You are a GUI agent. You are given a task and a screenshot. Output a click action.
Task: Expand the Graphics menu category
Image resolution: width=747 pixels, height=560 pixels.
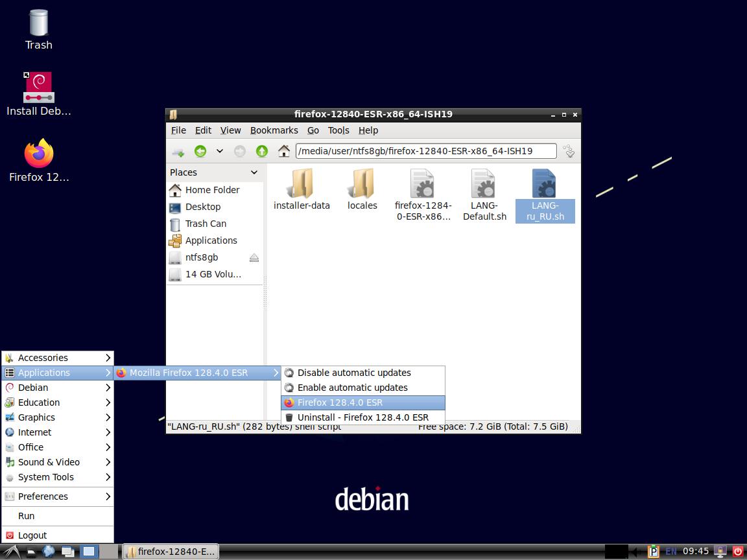pyautogui.click(x=58, y=417)
